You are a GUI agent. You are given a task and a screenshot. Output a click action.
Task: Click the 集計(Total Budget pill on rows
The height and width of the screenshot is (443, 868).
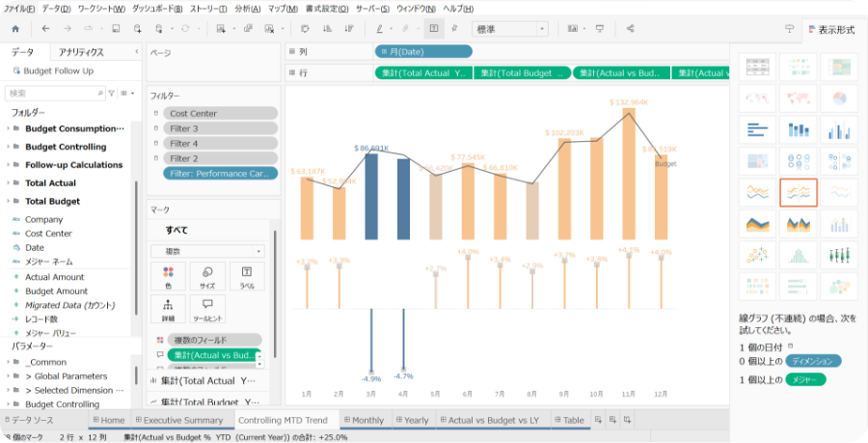pos(522,73)
